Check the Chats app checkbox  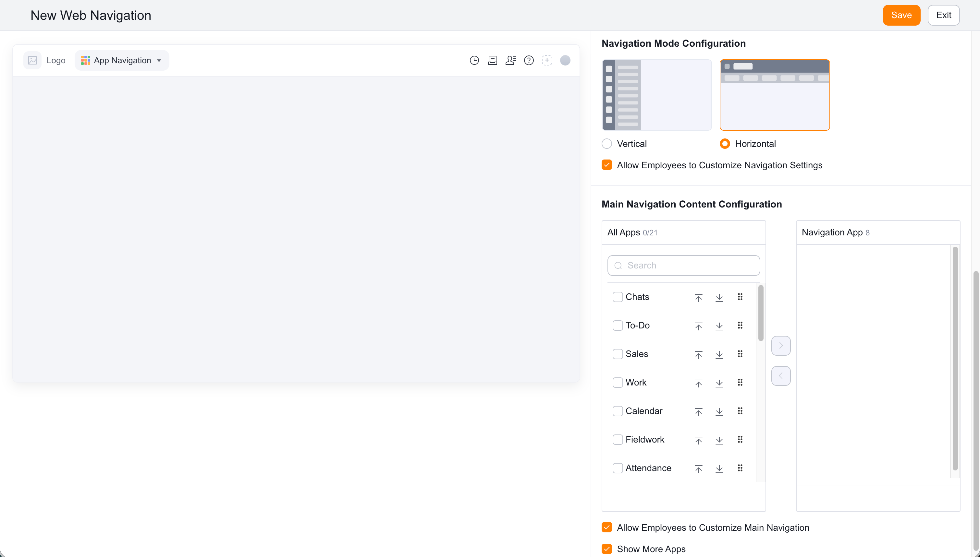pos(618,297)
